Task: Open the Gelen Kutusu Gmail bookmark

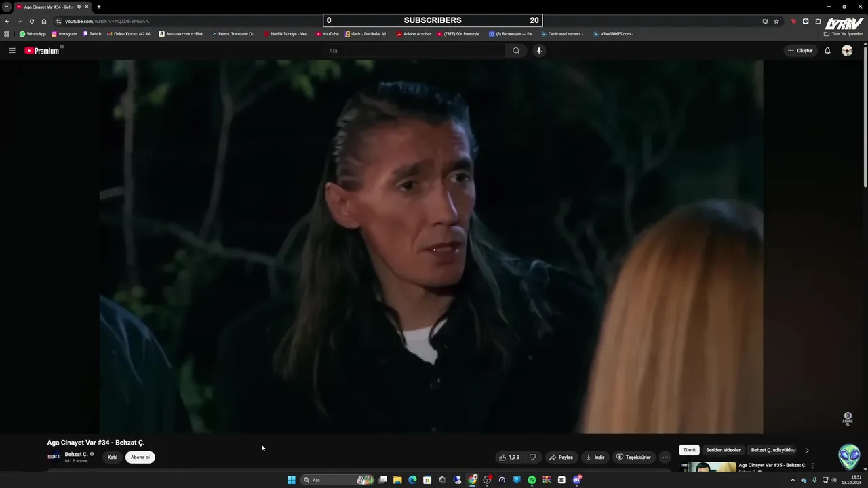Action: pyautogui.click(x=130, y=34)
